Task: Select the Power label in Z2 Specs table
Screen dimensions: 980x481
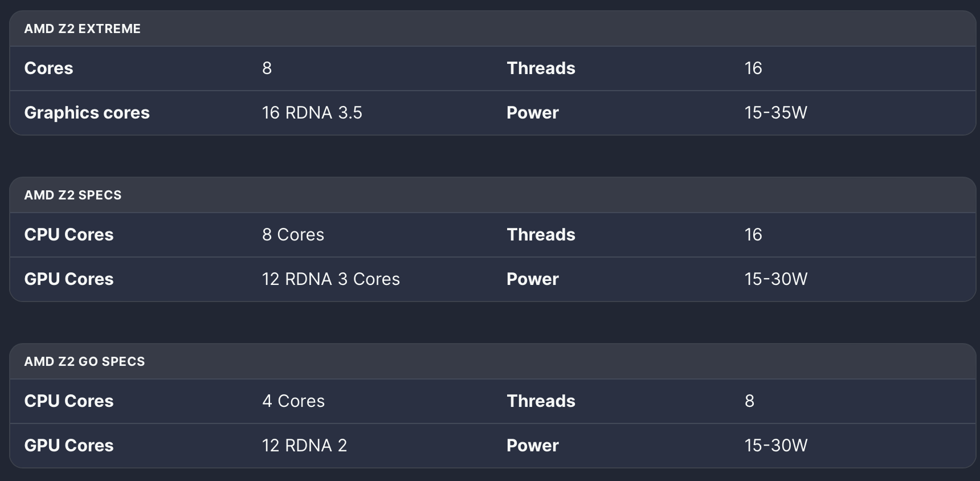Action: click(x=532, y=279)
